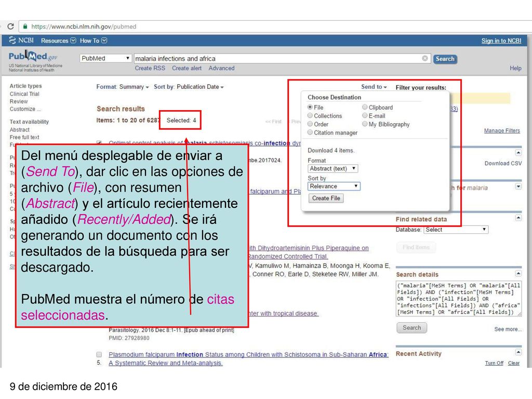The image size is (532, 399).
Task: Collapse the Recent Activity panel arrow
Action: [x=518, y=352]
